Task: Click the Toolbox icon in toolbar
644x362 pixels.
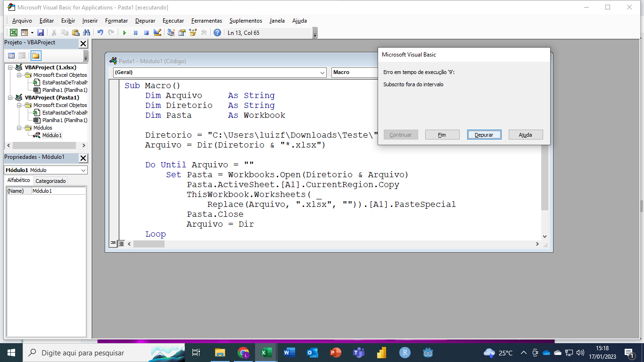Action: pos(204,33)
